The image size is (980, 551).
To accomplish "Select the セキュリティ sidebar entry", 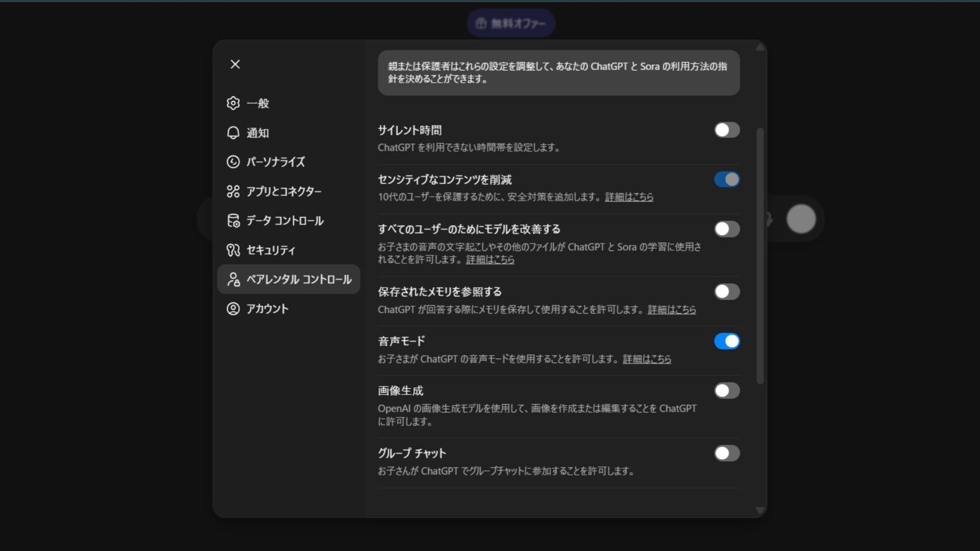I will 271,250.
